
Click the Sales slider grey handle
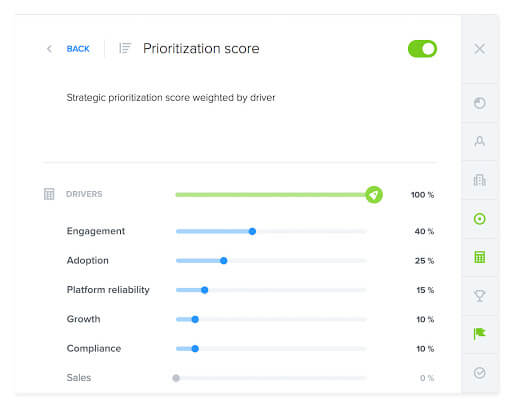click(x=176, y=378)
